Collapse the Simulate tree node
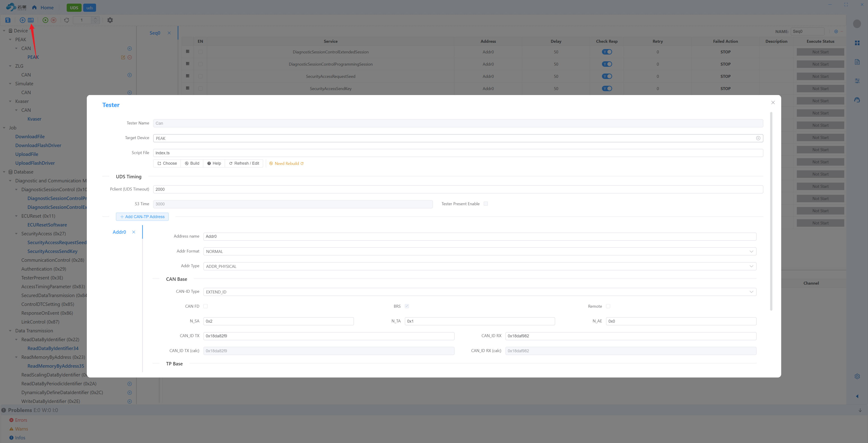Viewport: 868px width, 443px height. coord(10,84)
